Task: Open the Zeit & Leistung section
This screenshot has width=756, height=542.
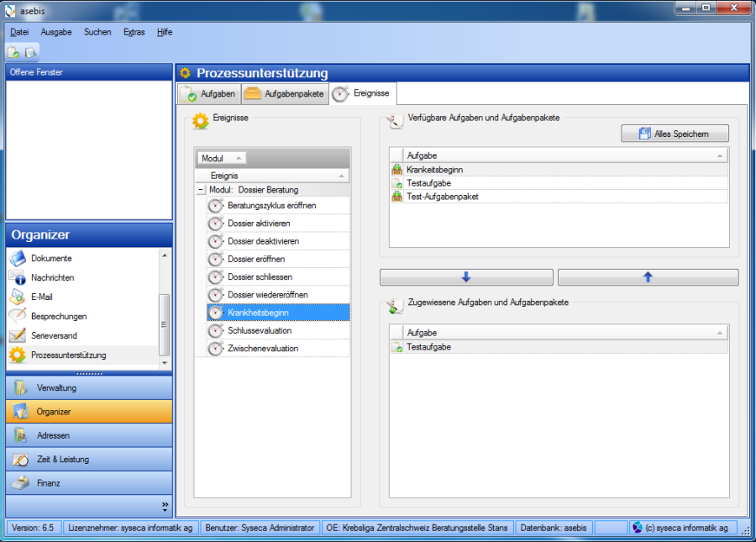Action: 89,459
